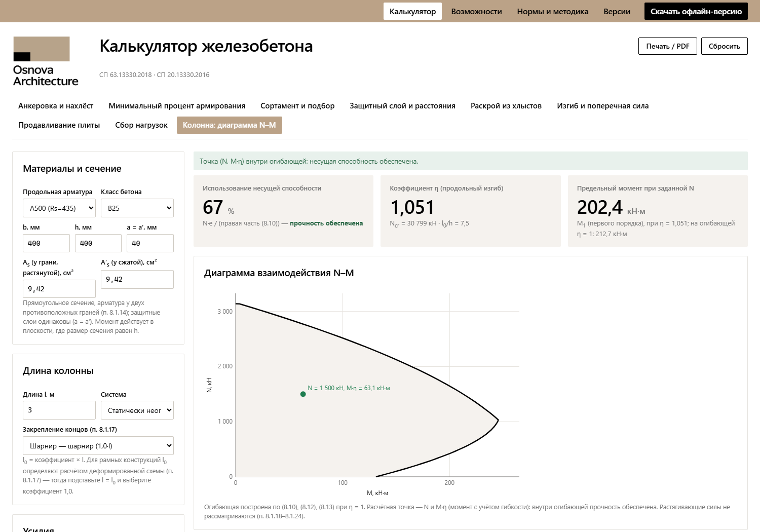Click the СП 63.13330.2018 standards subtitle
Screen dimensions: 760x532
154,75
